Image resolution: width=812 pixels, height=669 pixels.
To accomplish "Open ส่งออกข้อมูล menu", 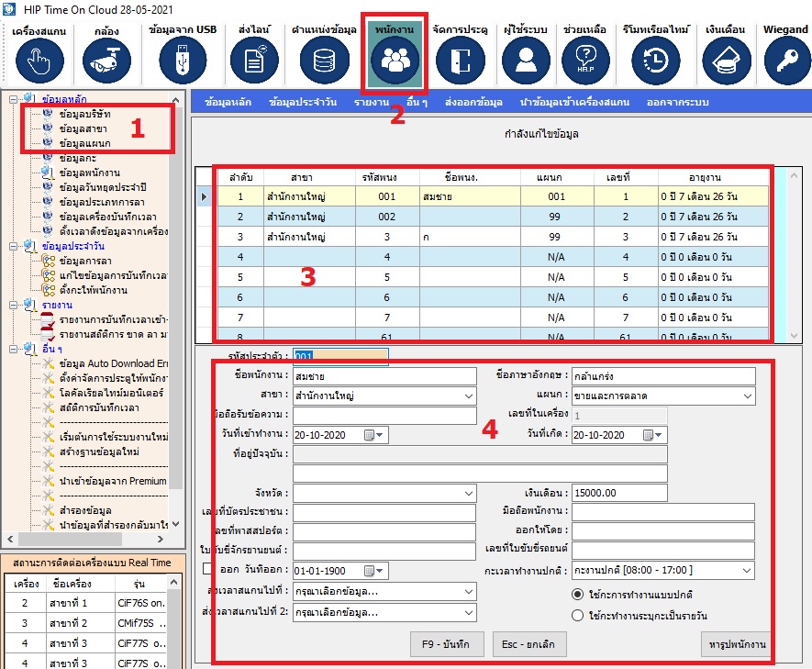I will point(473,103).
